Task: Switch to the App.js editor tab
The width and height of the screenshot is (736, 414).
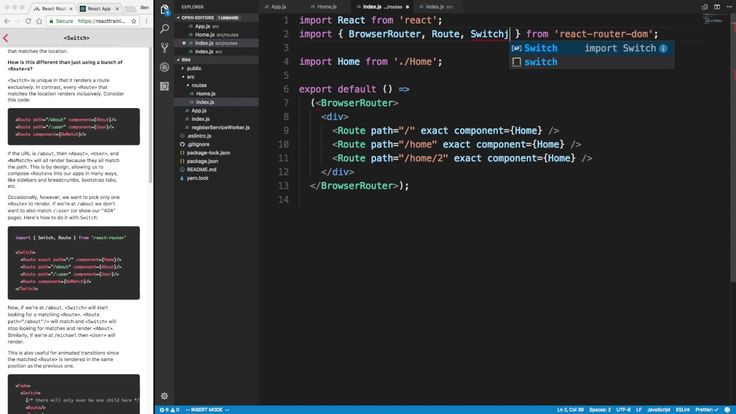Action: click(278, 7)
